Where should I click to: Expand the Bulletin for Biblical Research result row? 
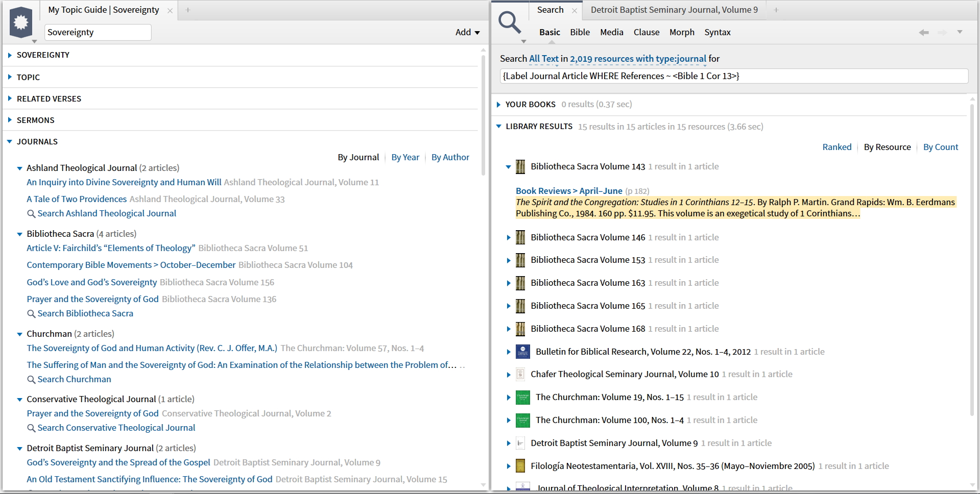(509, 352)
